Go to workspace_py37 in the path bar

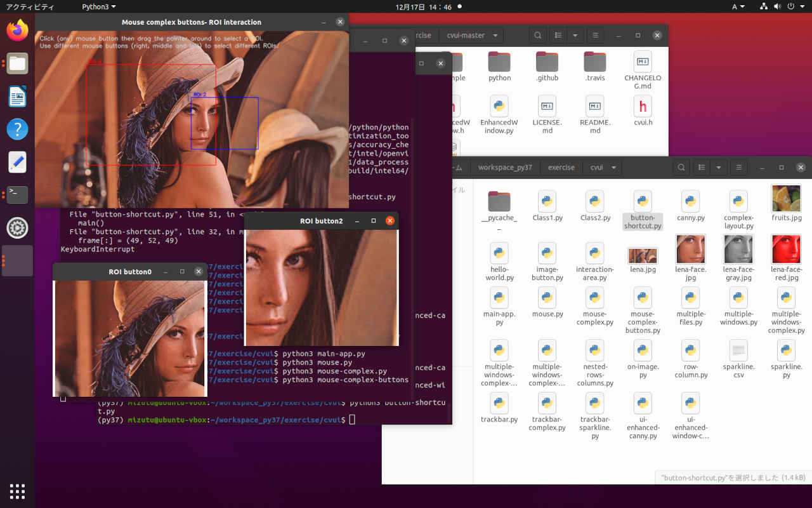505,168
